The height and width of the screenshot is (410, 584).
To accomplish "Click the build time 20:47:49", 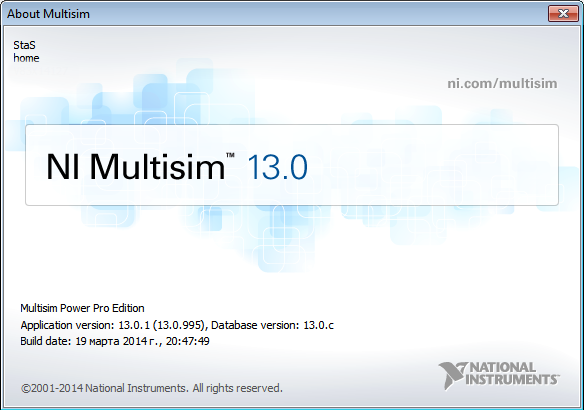I will coord(188,341).
